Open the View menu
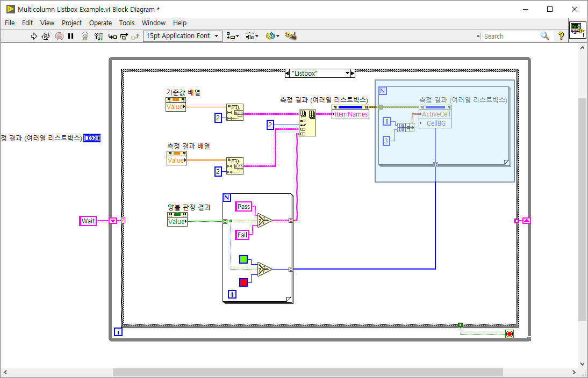This screenshot has width=588, height=378. pos(47,23)
